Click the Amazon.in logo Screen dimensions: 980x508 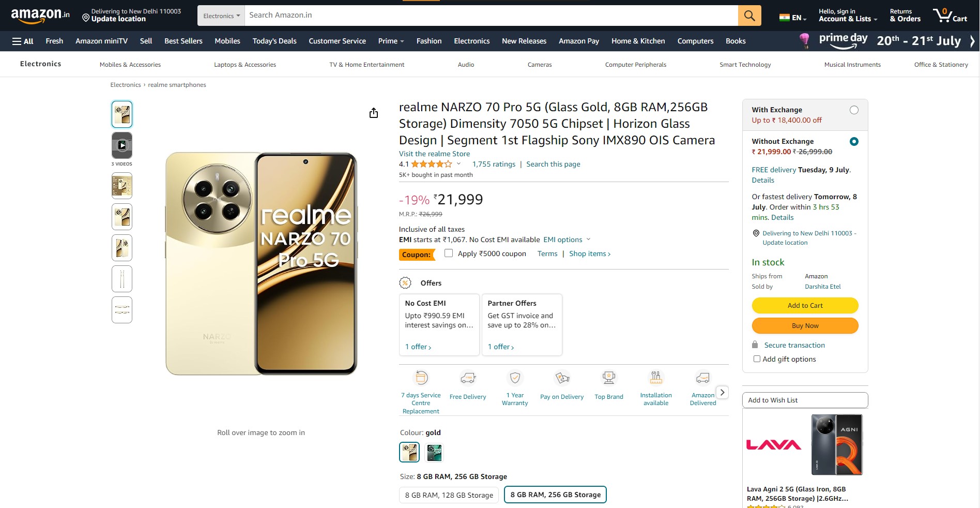[x=40, y=16]
